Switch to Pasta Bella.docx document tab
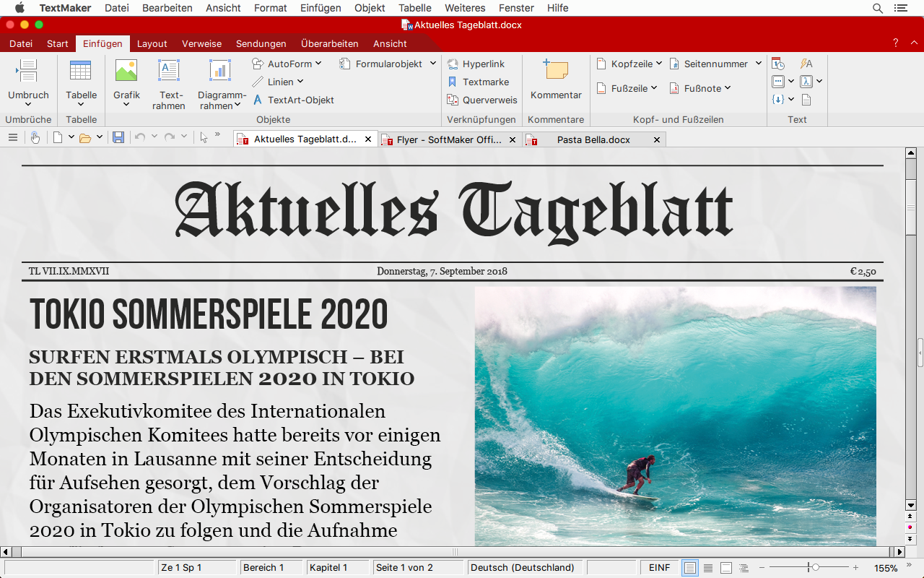Image resolution: width=924 pixels, height=578 pixels. pos(593,139)
